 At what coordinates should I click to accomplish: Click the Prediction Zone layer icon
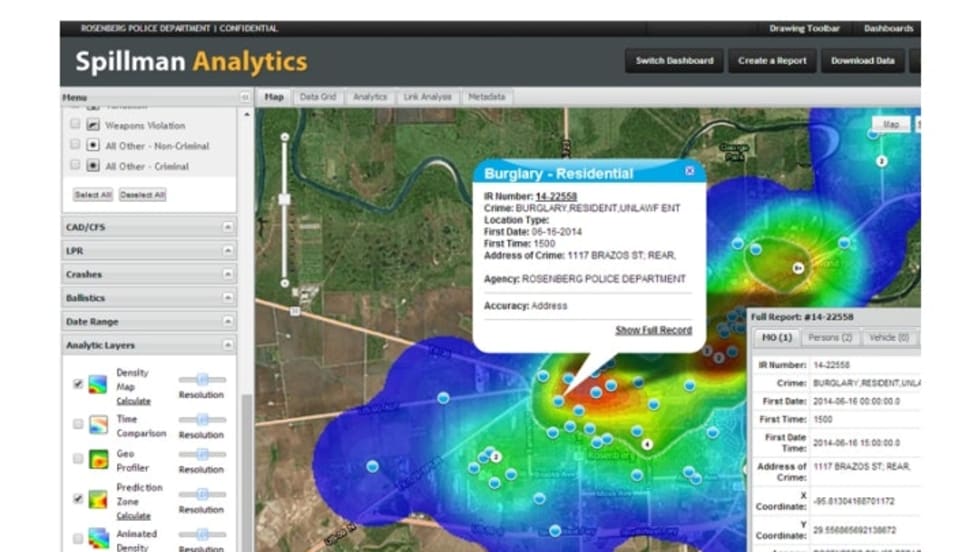coord(96,498)
